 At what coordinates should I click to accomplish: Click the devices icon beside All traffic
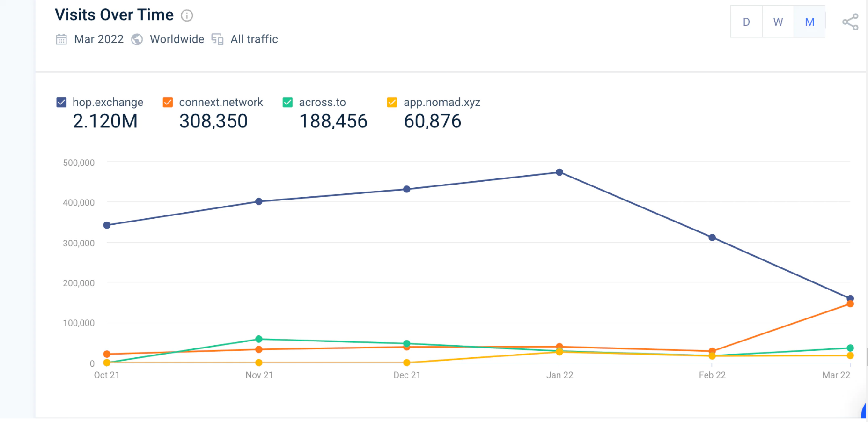(x=217, y=39)
